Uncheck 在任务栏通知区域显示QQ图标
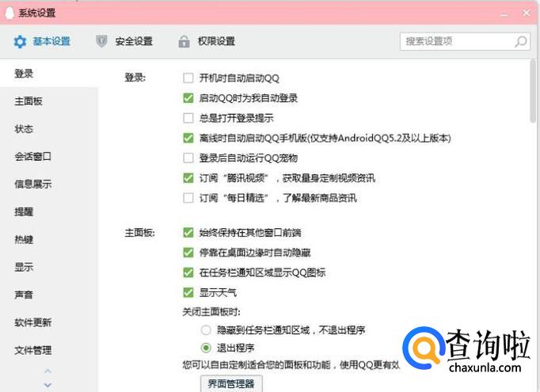 [188, 272]
